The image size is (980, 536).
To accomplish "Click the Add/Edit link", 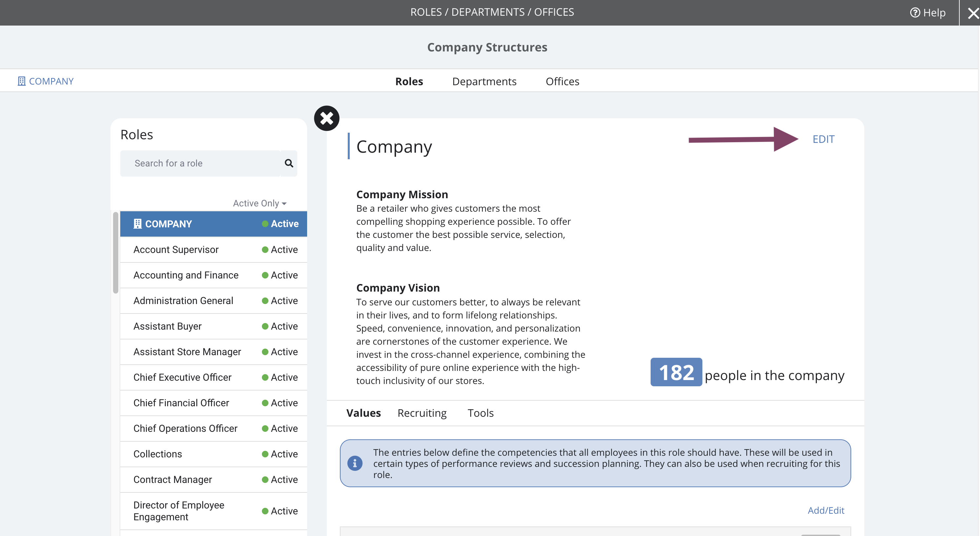I will (x=826, y=510).
